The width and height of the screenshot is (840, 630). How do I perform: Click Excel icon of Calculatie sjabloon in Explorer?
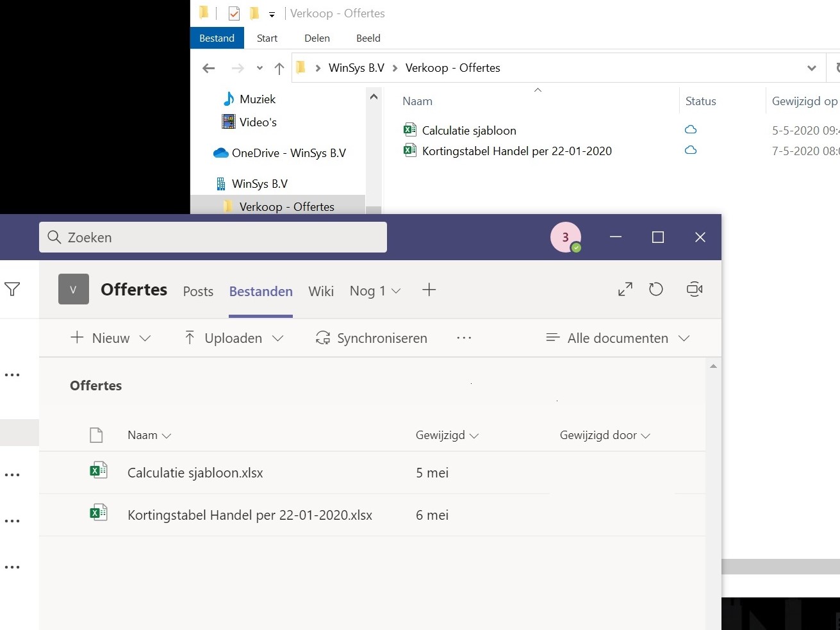coord(410,130)
